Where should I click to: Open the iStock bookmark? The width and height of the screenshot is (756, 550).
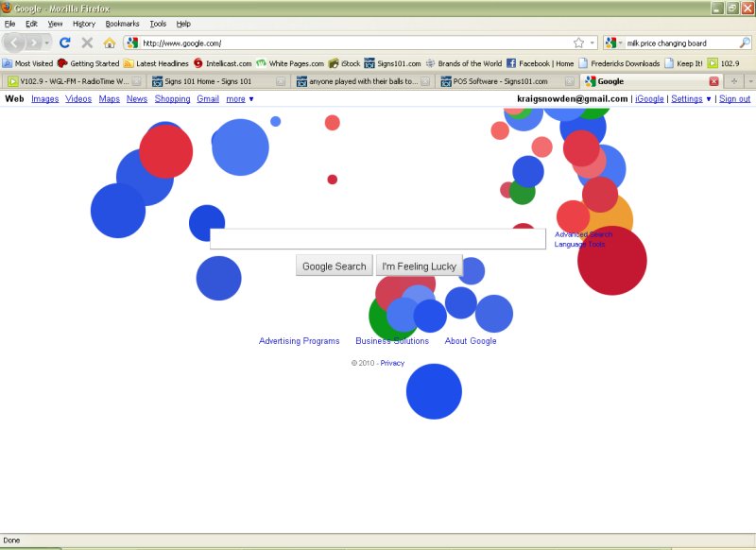point(344,63)
